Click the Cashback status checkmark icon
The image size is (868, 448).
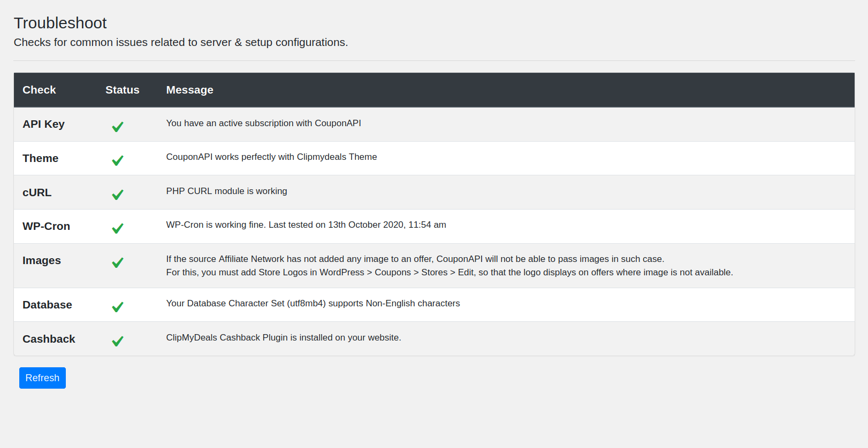point(118,341)
